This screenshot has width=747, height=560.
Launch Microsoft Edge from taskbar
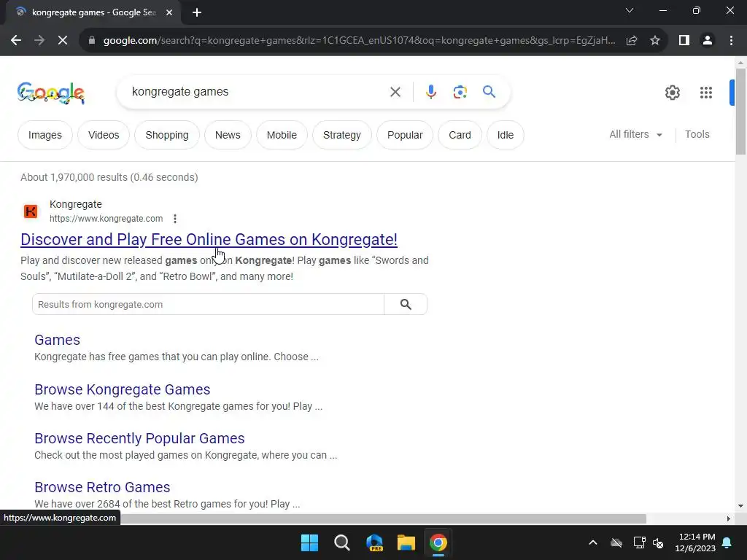click(374, 542)
